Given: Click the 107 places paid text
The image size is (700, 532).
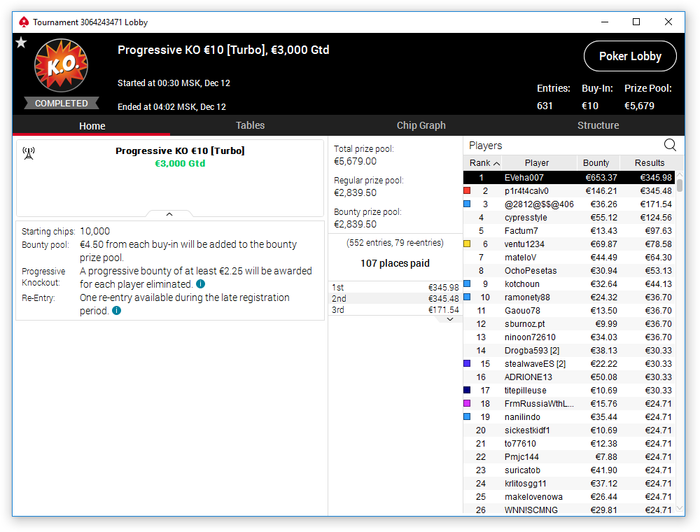Looking at the screenshot, I should point(395,263).
